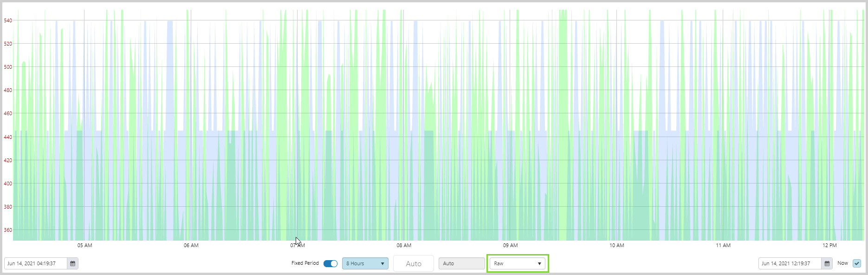Open the Raw aggregation dropdown
Viewport: 868px width, 275px height.
click(x=518, y=263)
